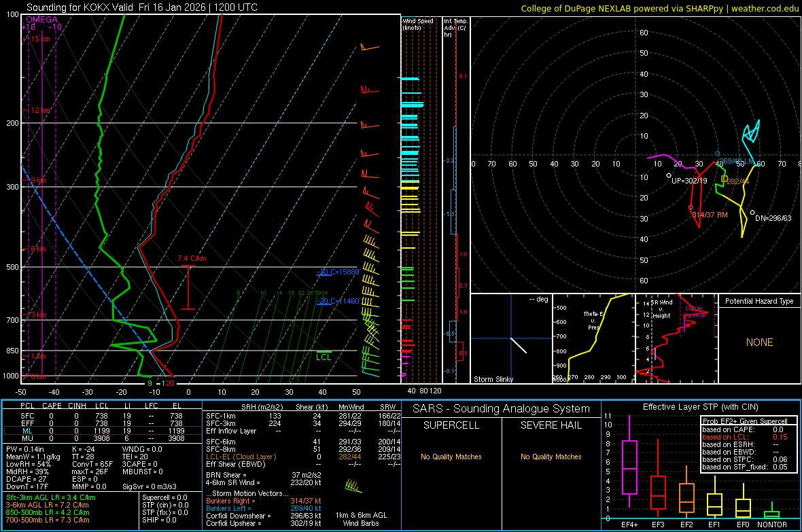Click the NONE hazard type text
Viewport: 802px width, 532px height.
pyautogui.click(x=759, y=342)
